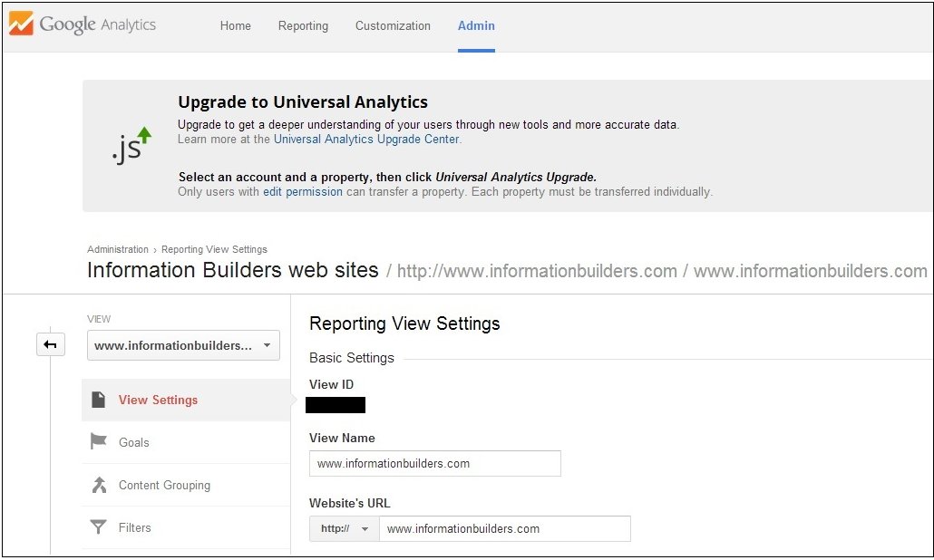This screenshot has height=560, width=934.
Task: Open Goals in the sidebar
Action: (x=186, y=442)
